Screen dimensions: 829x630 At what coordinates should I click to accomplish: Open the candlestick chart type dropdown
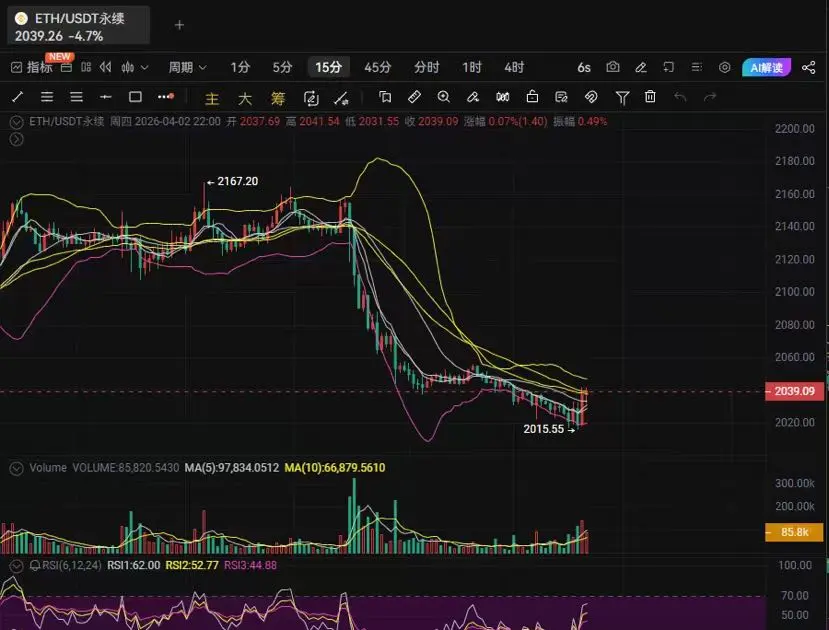pos(134,67)
